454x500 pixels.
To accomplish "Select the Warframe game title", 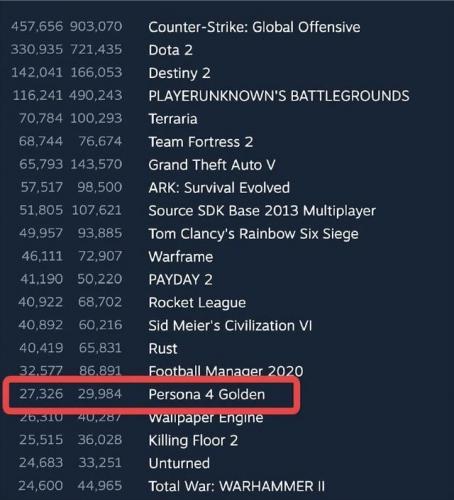I will coord(181,257).
